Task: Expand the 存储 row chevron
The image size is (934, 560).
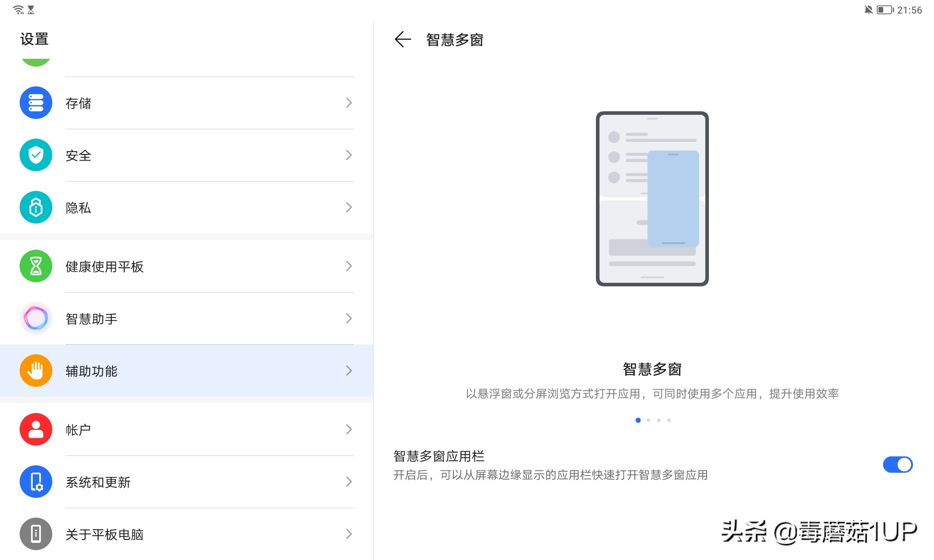Action: click(x=348, y=103)
